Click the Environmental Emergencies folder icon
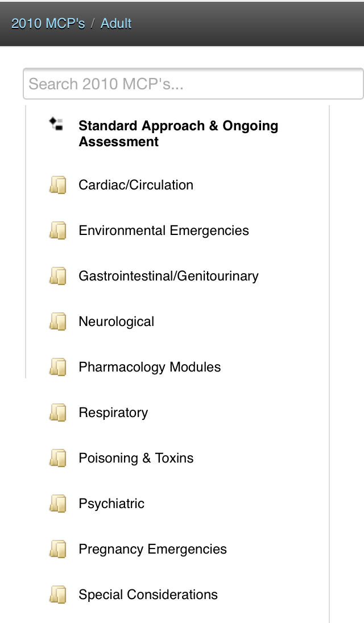The height and width of the screenshot is (623, 364). pyautogui.click(x=57, y=230)
